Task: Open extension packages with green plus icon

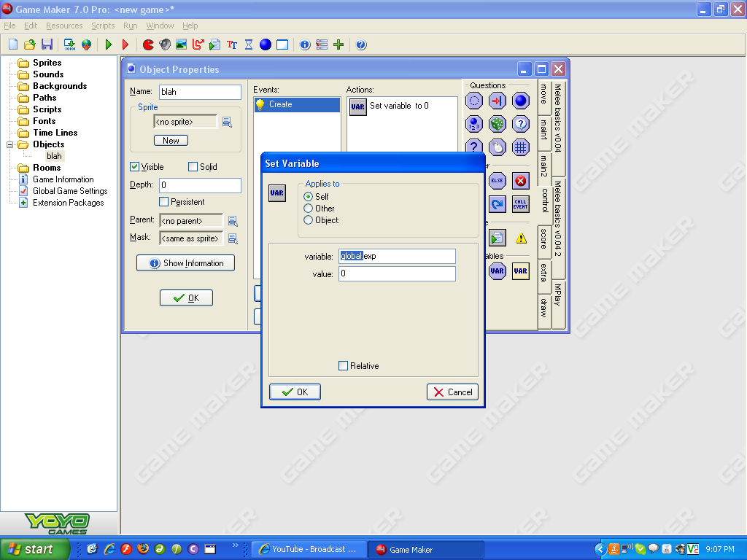Action: [x=338, y=44]
